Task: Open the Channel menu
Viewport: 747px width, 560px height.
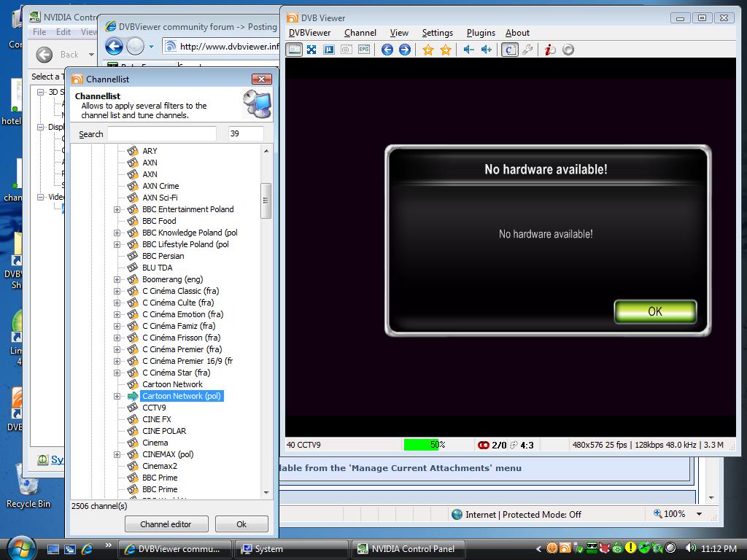Action: click(360, 33)
